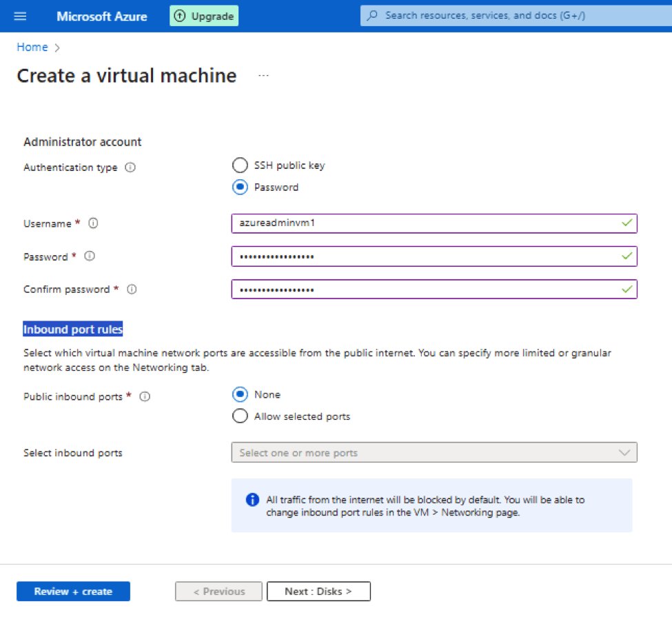This screenshot has height=619, width=672.
Task: Click into the Username field
Action: 427,223
